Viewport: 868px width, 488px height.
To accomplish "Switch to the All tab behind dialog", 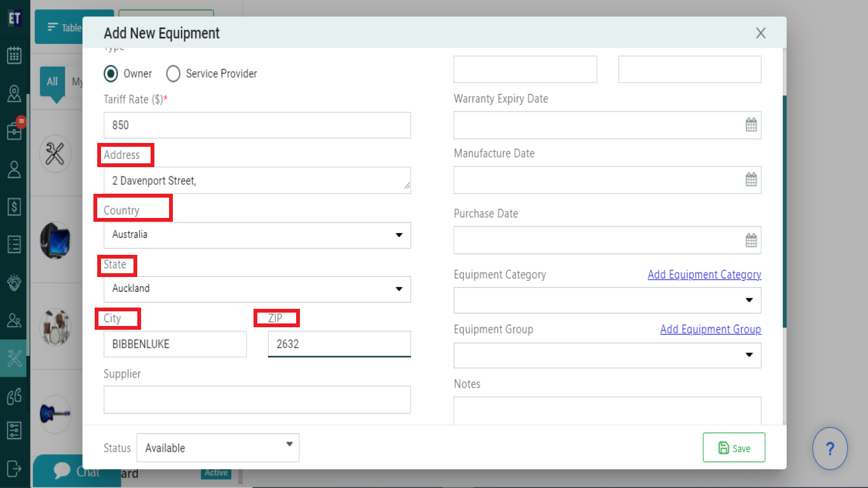I will pos(52,81).
